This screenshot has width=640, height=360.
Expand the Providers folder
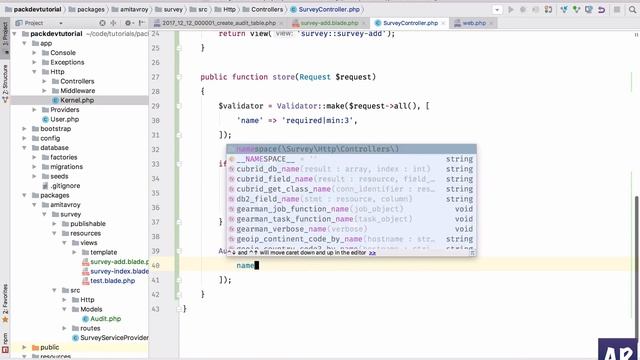34,110
